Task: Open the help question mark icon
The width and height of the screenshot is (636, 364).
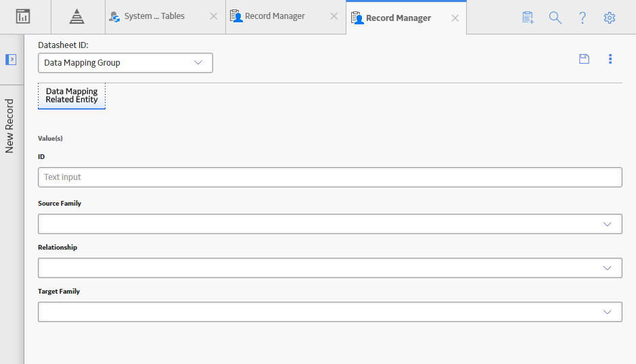Action: click(x=583, y=18)
